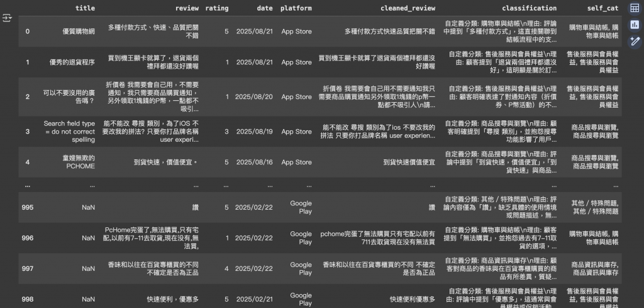Click the generate code pencil icon
This screenshot has height=308, width=644.
point(635,41)
